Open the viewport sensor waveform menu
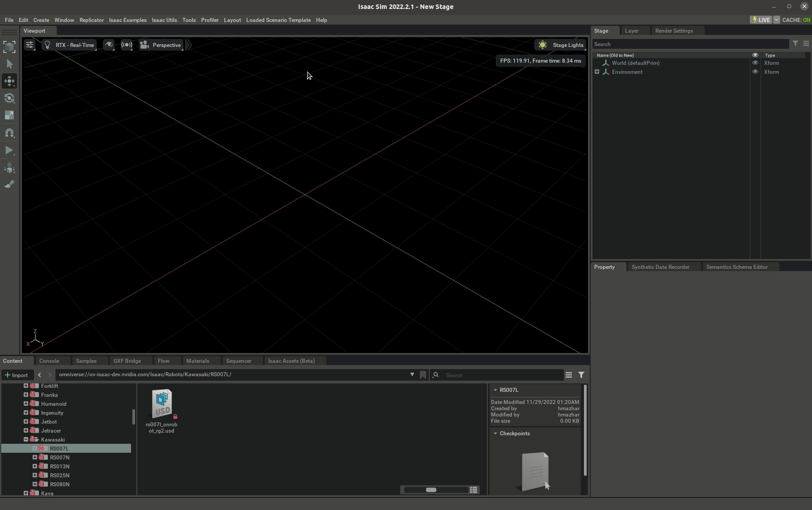The image size is (812, 510). coord(127,45)
